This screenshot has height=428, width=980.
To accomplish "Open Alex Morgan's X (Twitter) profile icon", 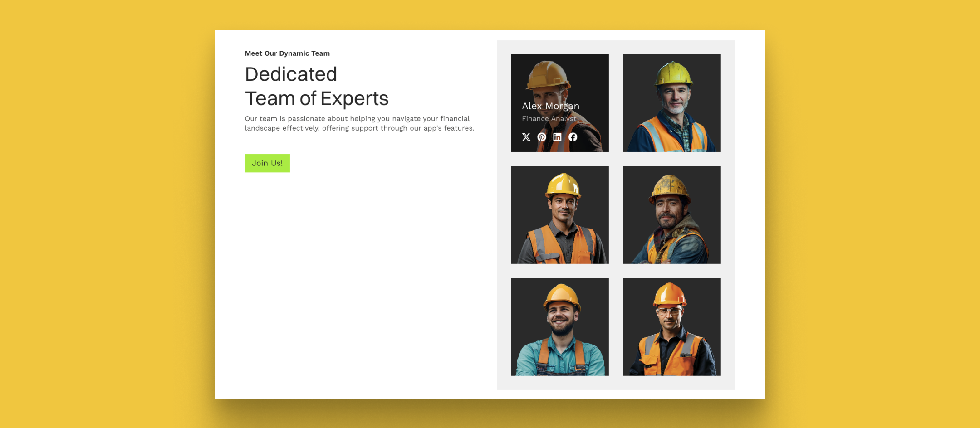I will [526, 137].
